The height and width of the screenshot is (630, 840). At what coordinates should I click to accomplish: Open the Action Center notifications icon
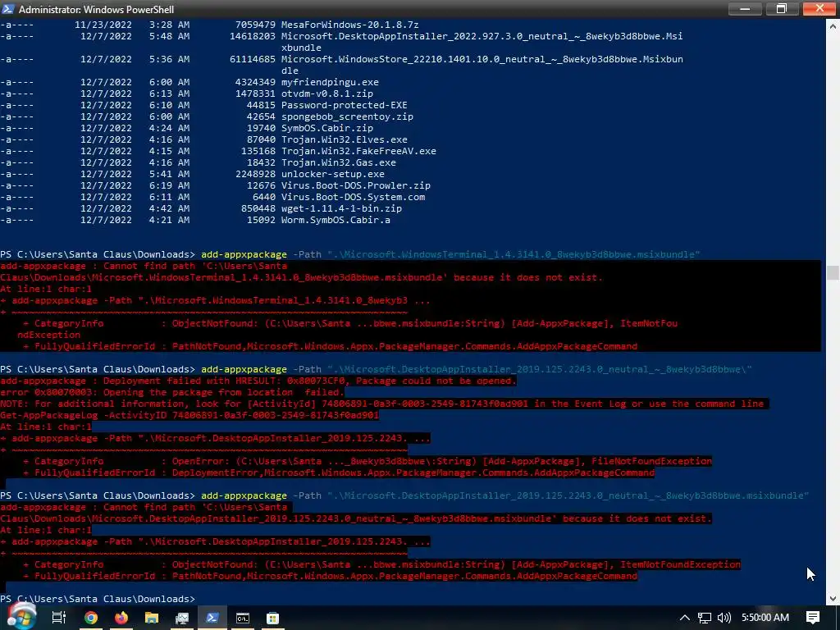pyautogui.click(x=813, y=618)
